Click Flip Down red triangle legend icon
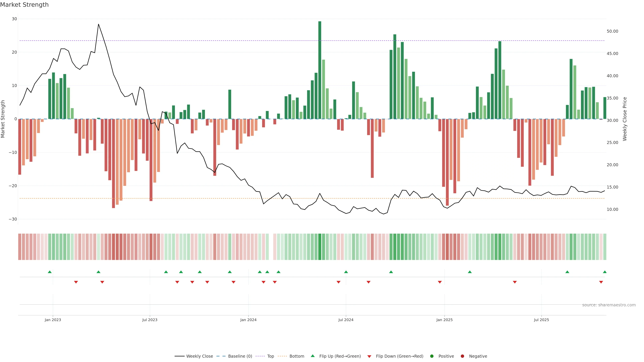This screenshot has width=644, height=362. pos(369,356)
